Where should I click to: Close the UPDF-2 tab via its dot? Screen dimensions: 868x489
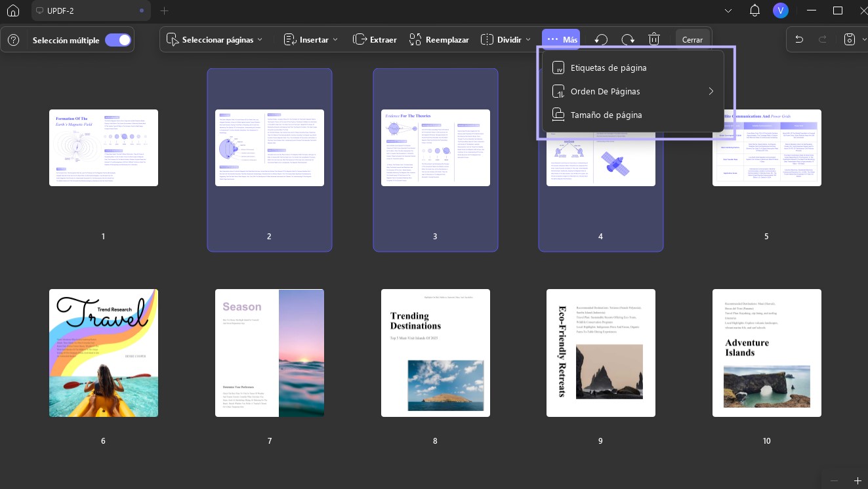pos(142,10)
